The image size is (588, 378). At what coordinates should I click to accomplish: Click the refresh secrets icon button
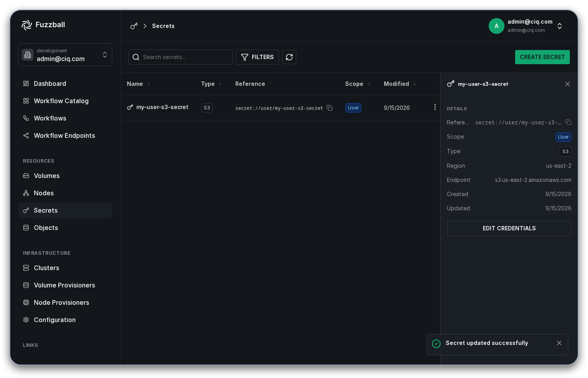click(x=289, y=57)
